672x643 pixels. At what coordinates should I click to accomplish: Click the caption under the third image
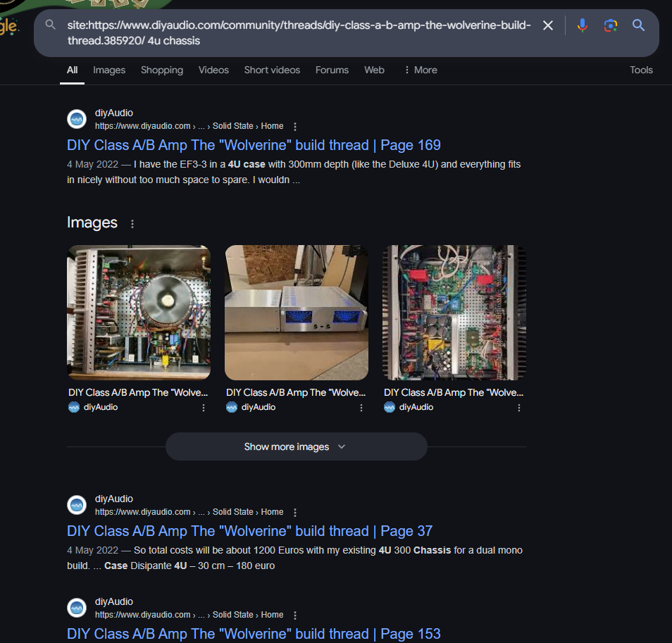click(454, 392)
